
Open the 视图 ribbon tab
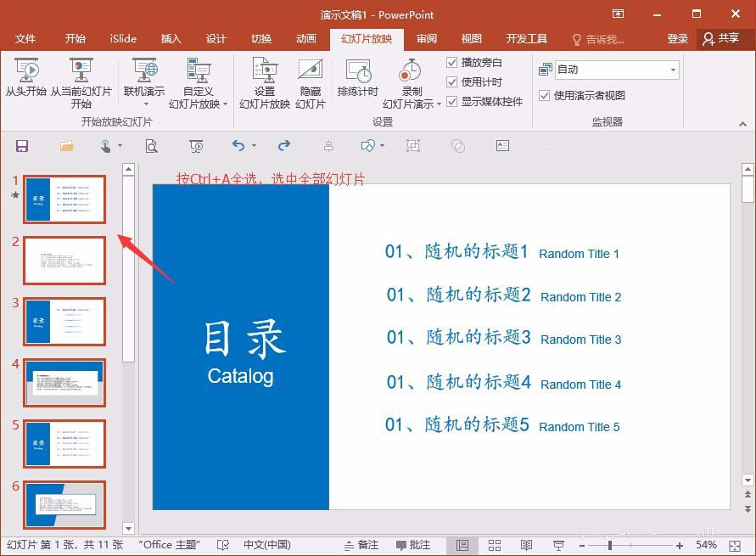coord(471,38)
